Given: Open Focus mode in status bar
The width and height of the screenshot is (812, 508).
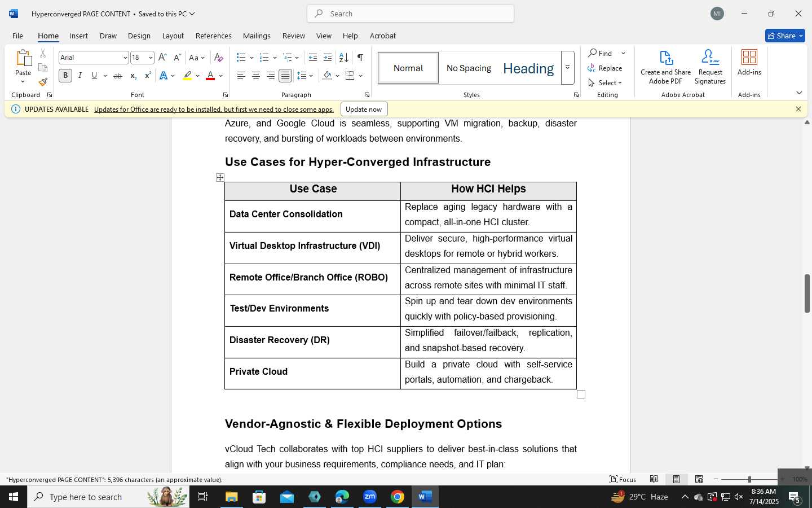Looking at the screenshot, I should click(x=623, y=479).
